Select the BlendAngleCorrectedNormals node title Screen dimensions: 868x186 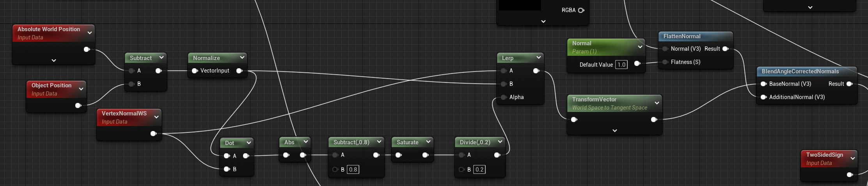click(x=800, y=71)
